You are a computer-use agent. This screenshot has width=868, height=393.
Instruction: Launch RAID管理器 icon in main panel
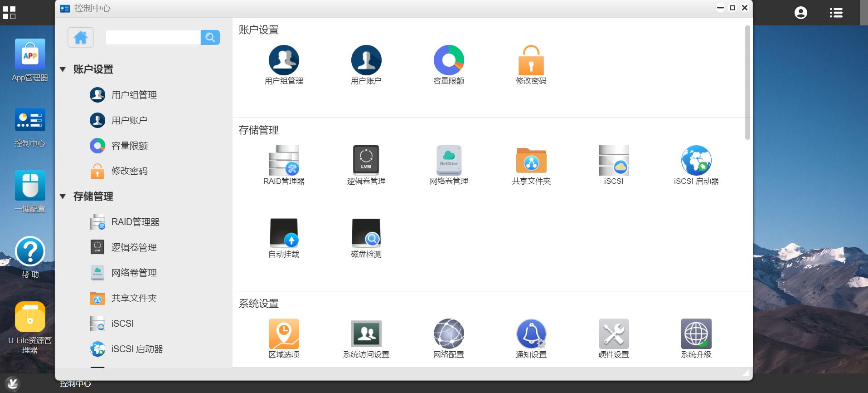284,160
